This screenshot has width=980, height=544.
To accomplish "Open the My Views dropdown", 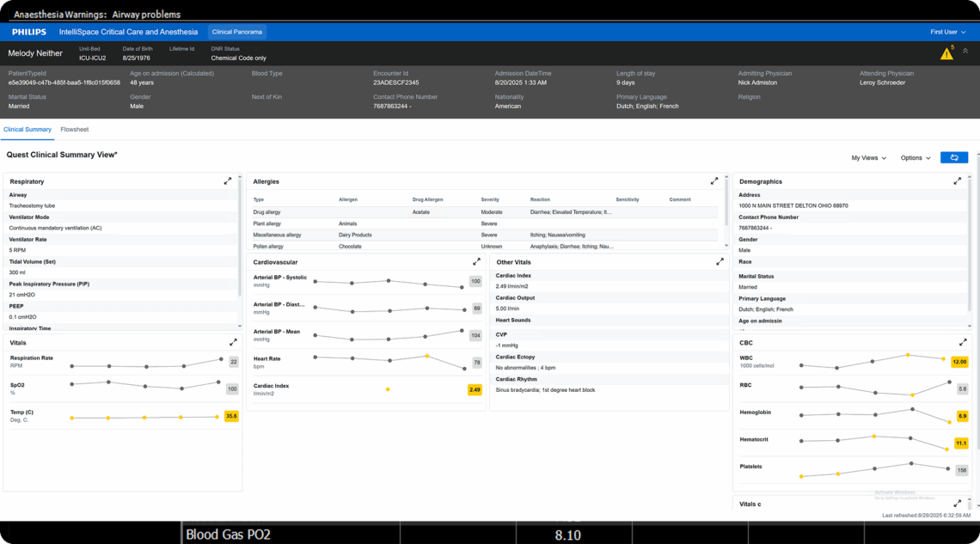I will pos(868,158).
